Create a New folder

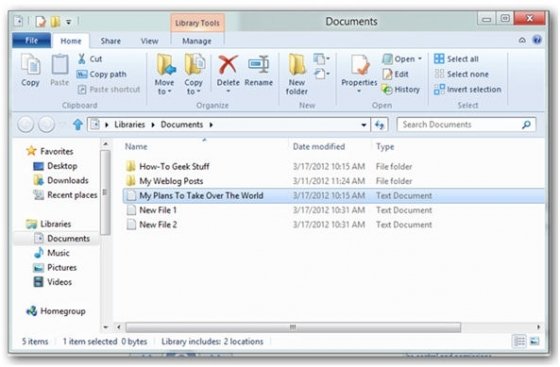click(297, 74)
